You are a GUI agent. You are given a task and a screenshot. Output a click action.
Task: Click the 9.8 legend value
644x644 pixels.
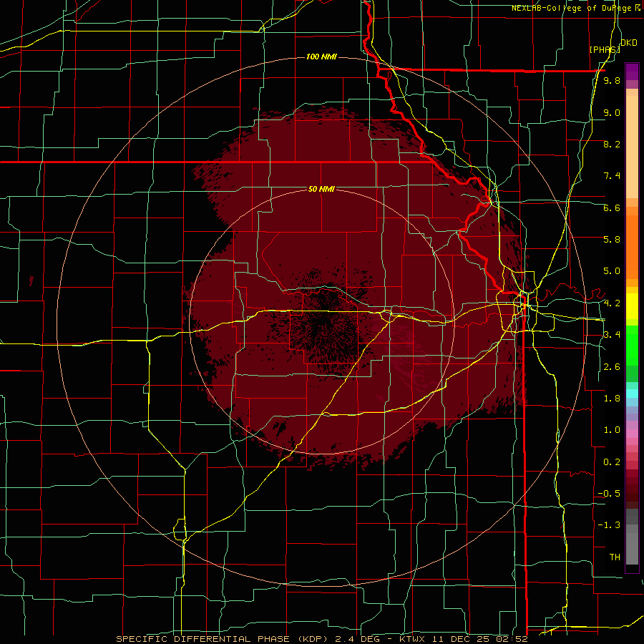[x=612, y=81]
